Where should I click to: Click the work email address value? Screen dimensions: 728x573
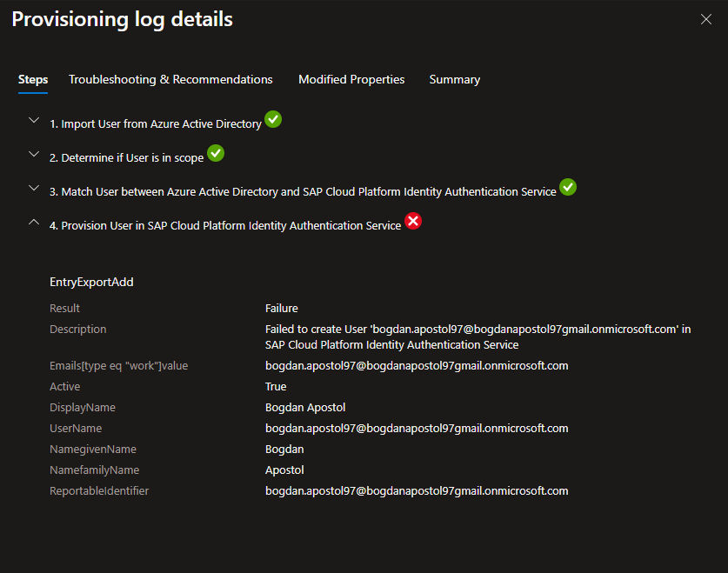click(417, 365)
